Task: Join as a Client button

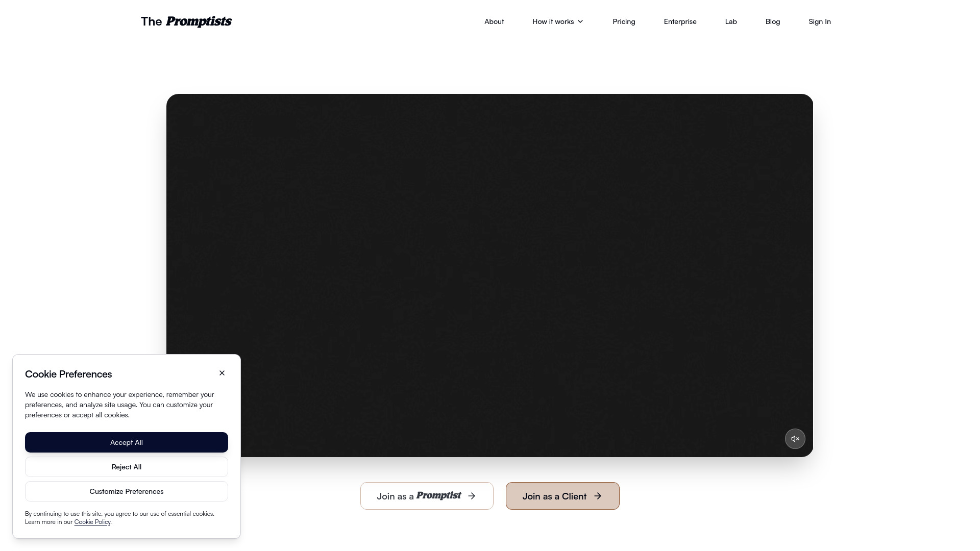Action: (x=562, y=496)
